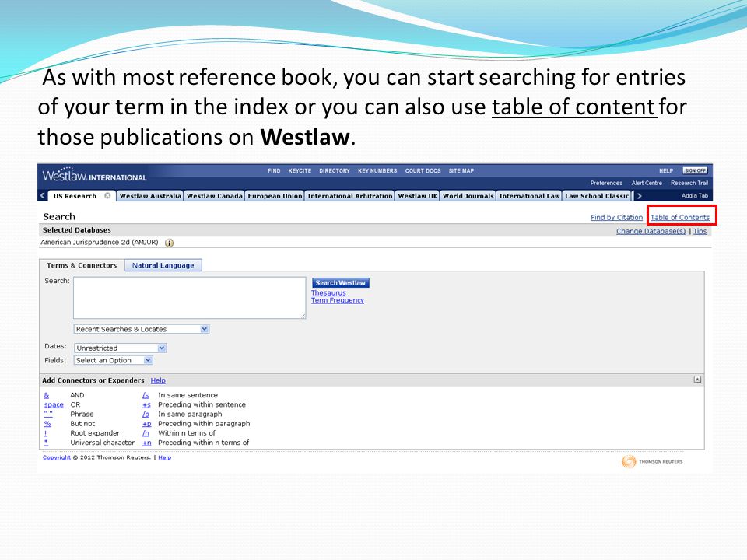Open DIRECTORY from the top navigation
The height and width of the screenshot is (560, 747).
(335, 170)
